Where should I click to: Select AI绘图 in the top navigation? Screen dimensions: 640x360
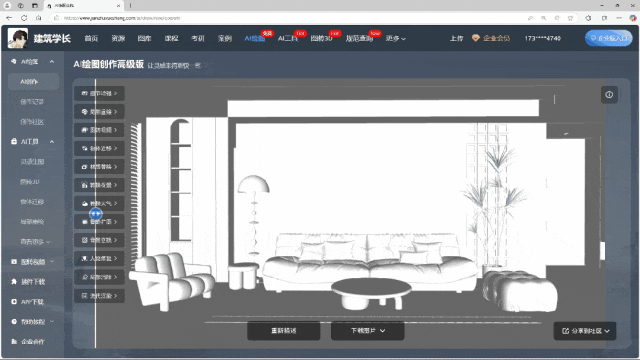coord(255,38)
